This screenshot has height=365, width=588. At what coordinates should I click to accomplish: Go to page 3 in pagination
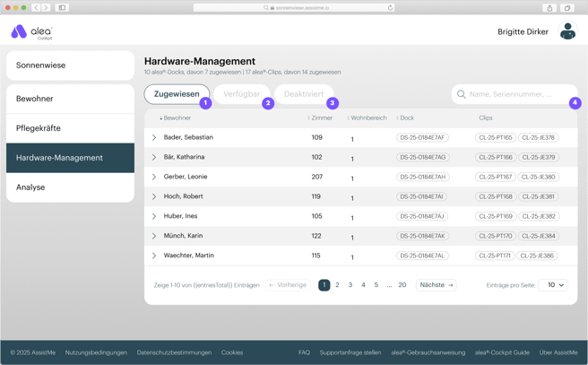pos(350,285)
